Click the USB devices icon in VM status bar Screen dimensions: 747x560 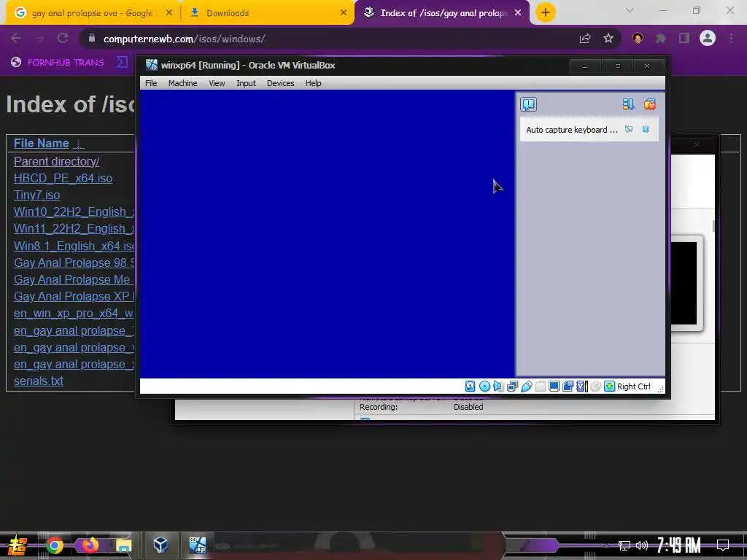tap(526, 386)
